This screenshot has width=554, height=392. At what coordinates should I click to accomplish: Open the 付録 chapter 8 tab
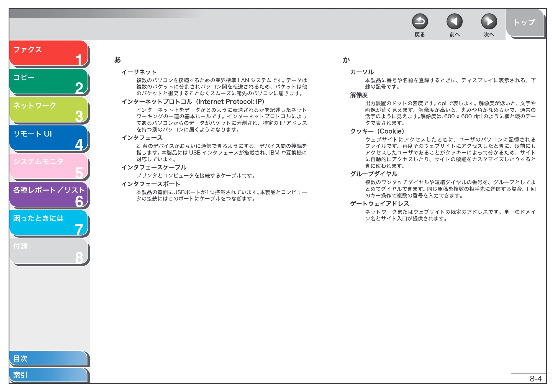point(49,251)
